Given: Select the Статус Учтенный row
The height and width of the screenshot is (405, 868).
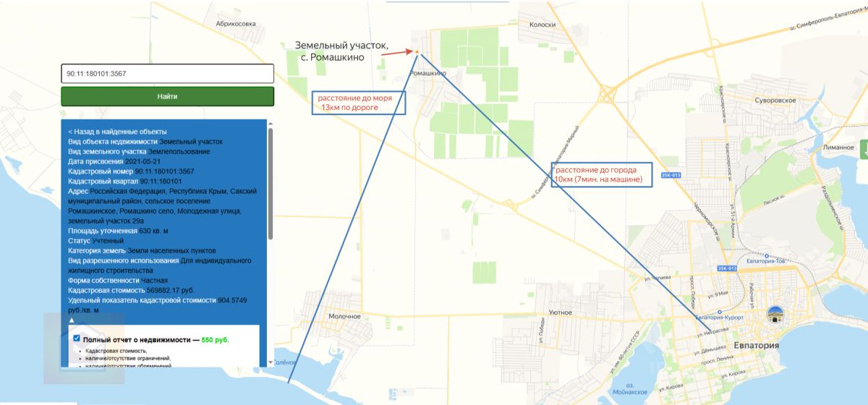Looking at the screenshot, I should (95, 240).
